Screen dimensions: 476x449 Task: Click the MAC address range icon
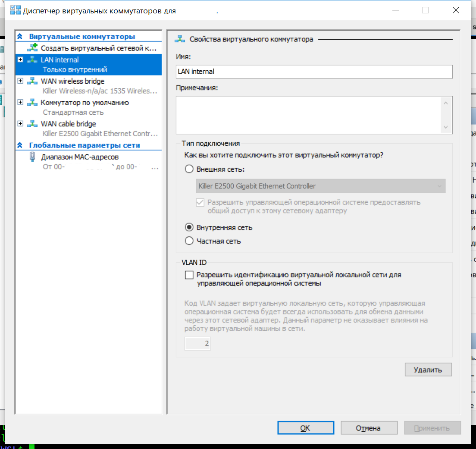32,157
